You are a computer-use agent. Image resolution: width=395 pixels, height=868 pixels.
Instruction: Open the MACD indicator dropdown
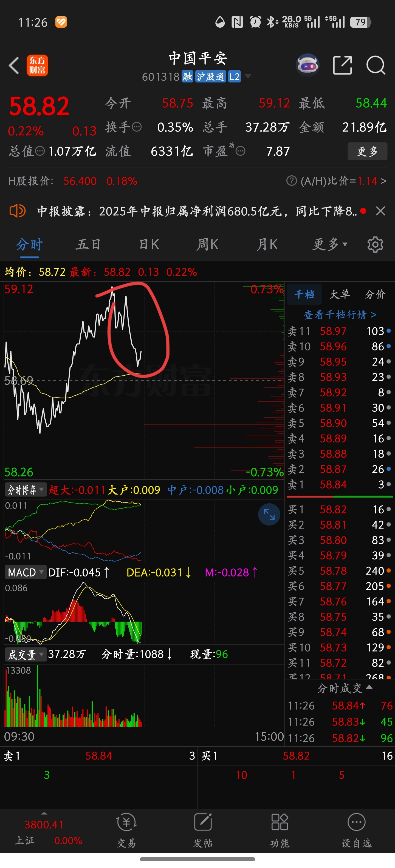tap(25, 572)
